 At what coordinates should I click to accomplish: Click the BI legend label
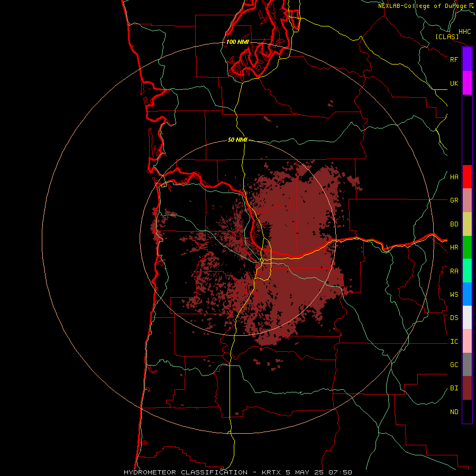tap(454, 388)
